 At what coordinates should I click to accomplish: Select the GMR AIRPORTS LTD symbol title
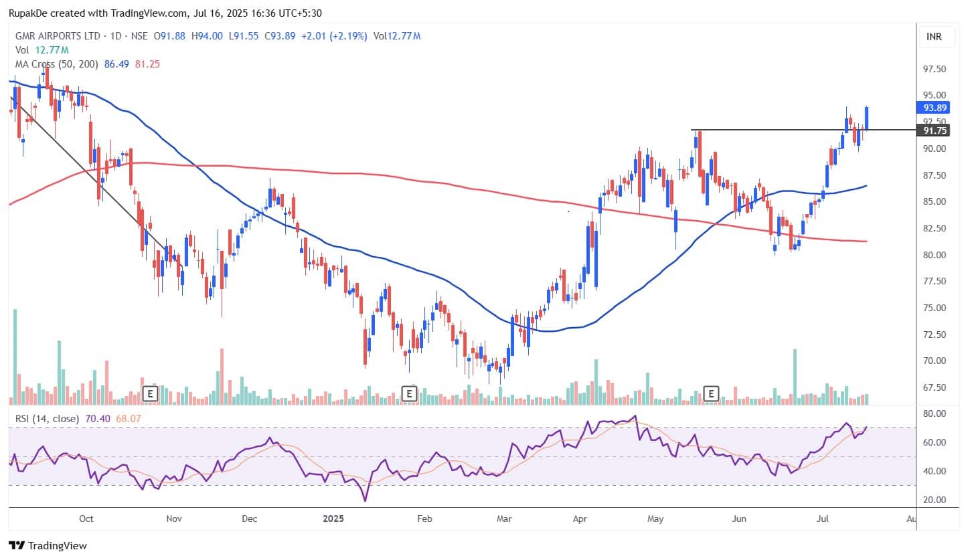point(56,36)
